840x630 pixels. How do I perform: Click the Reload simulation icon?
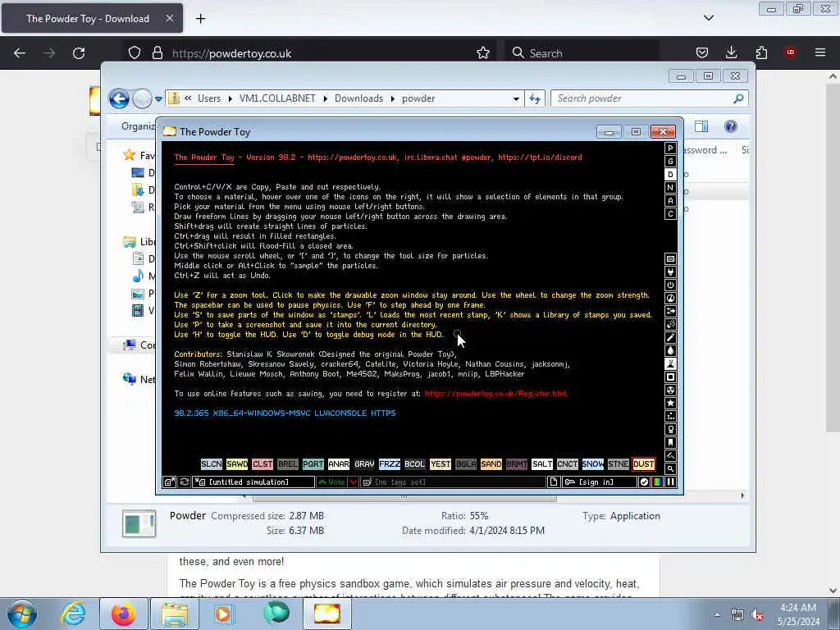tap(184, 482)
